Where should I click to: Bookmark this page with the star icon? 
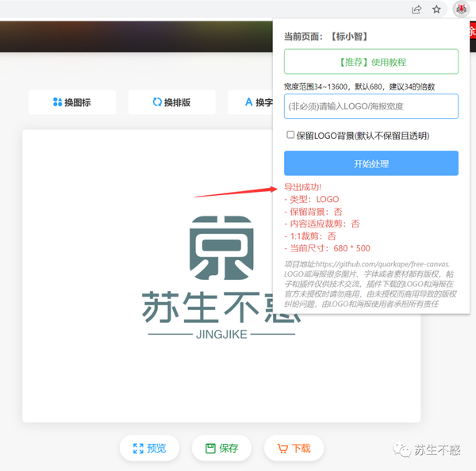[436, 10]
